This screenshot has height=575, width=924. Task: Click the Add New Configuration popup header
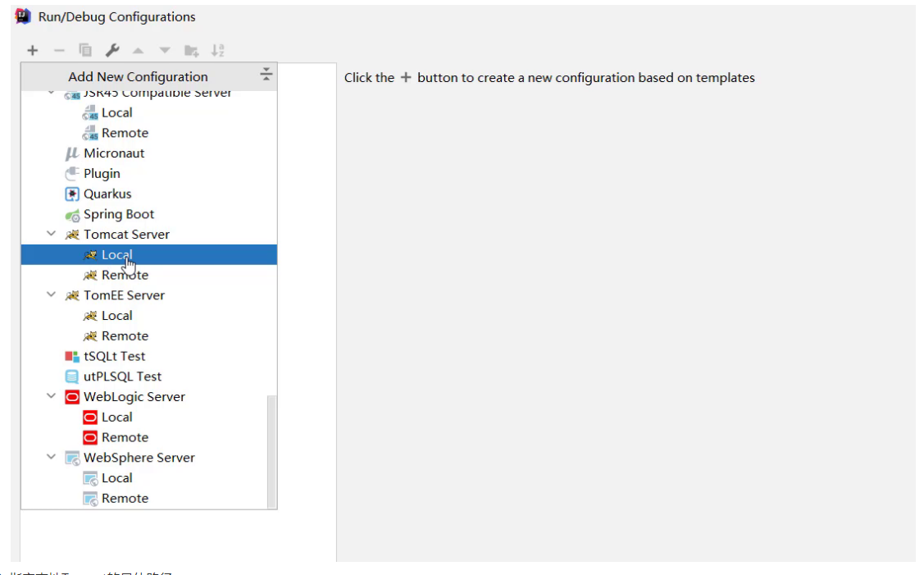149,76
